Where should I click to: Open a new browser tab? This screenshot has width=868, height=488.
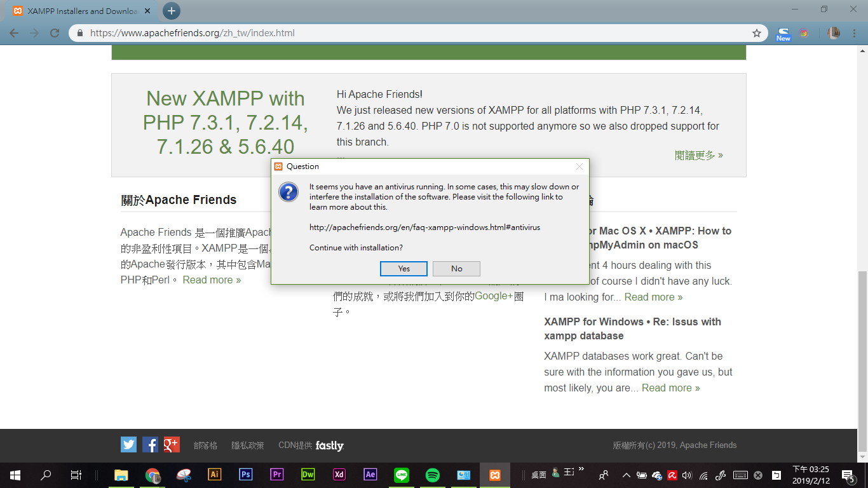171,11
